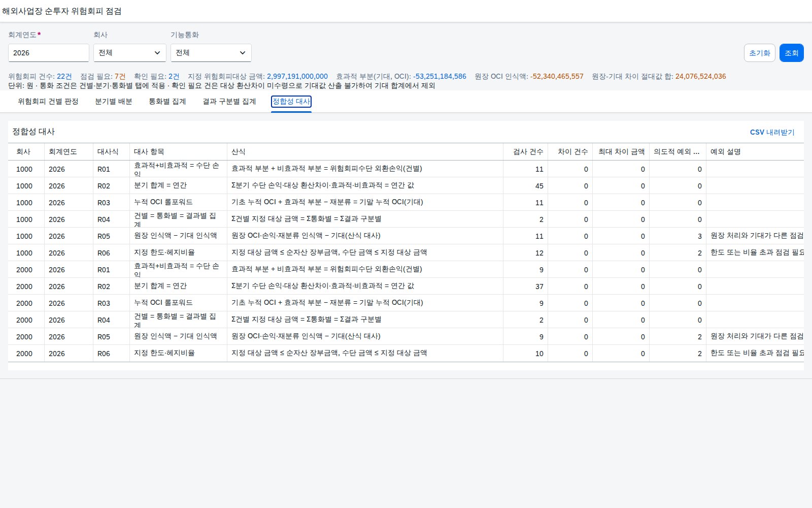Click 분기 합계 = 연간 in company 2000 row
This screenshot has height=508, width=812.
(x=160, y=286)
